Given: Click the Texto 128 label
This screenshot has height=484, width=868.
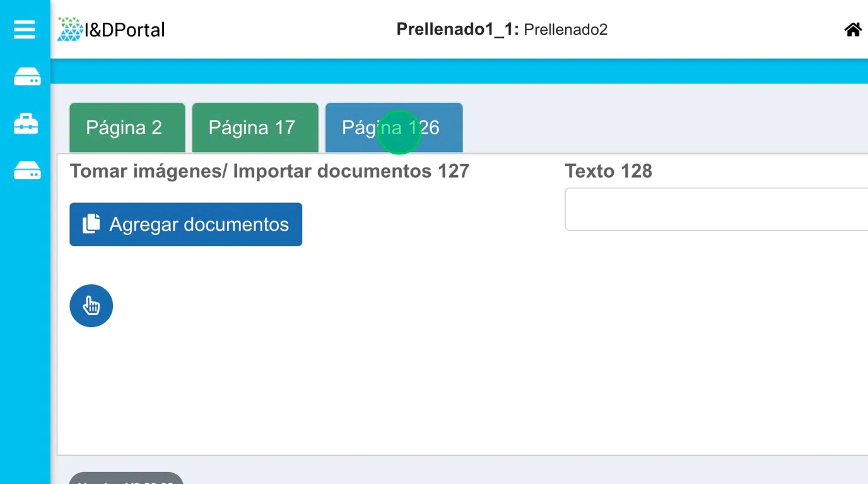Looking at the screenshot, I should pyautogui.click(x=608, y=171).
